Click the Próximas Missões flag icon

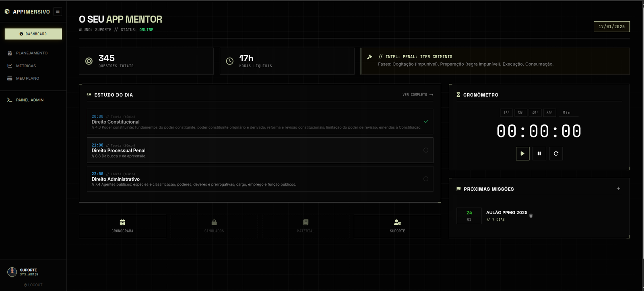pyautogui.click(x=458, y=189)
